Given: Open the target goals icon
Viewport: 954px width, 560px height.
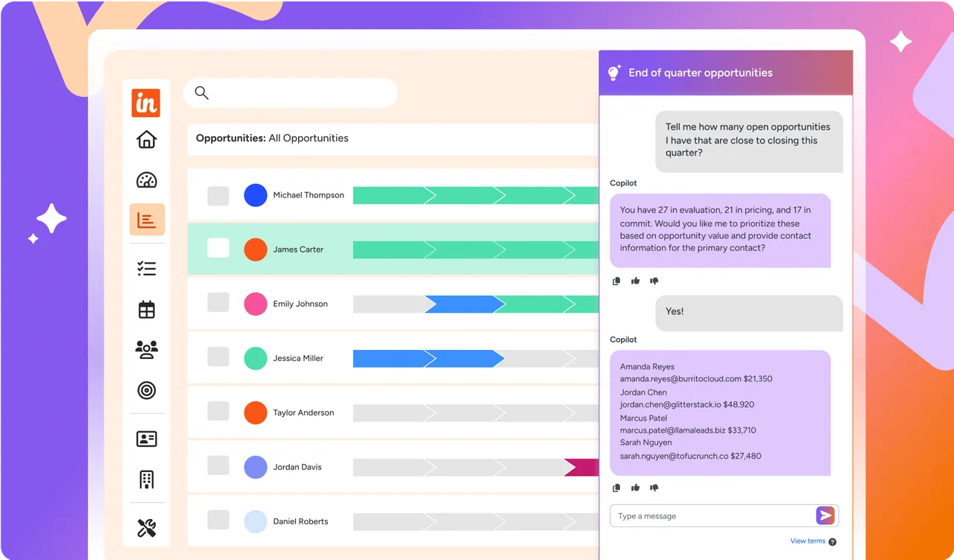Looking at the screenshot, I should coord(147,389).
